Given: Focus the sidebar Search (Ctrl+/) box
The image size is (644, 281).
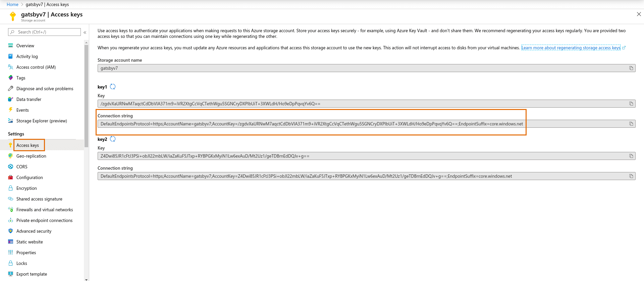Looking at the screenshot, I should click(44, 32).
